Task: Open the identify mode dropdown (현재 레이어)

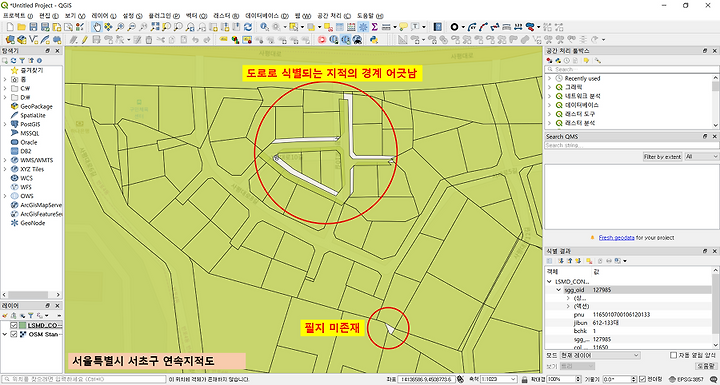Action: click(600, 355)
